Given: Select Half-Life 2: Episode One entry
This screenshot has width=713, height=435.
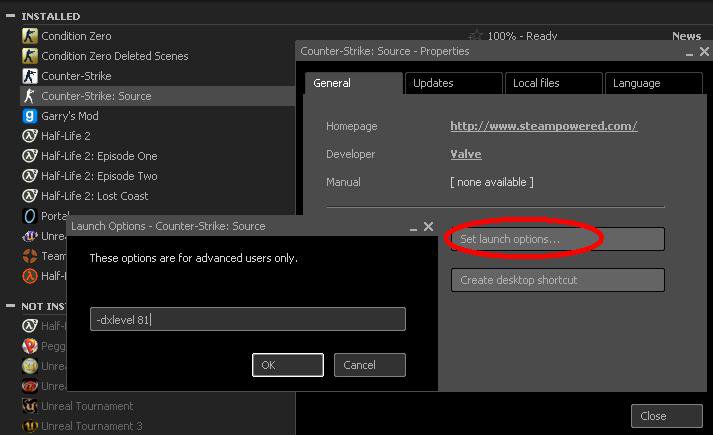Looking at the screenshot, I should (x=99, y=156).
